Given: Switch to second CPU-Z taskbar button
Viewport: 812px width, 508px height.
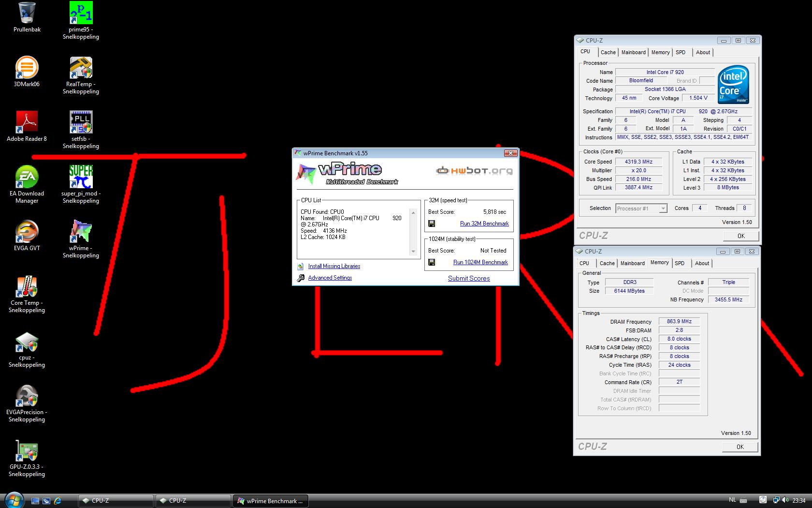Looking at the screenshot, I should [x=193, y=501].
